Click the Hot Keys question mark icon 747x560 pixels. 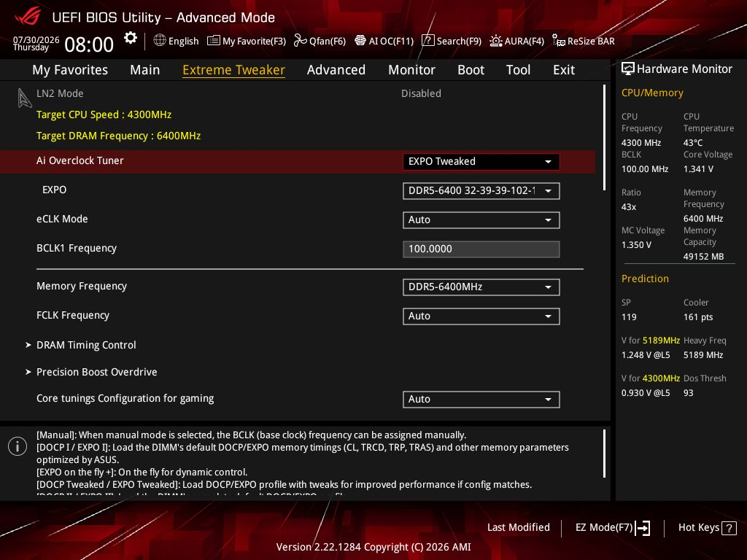click(729, 528)
